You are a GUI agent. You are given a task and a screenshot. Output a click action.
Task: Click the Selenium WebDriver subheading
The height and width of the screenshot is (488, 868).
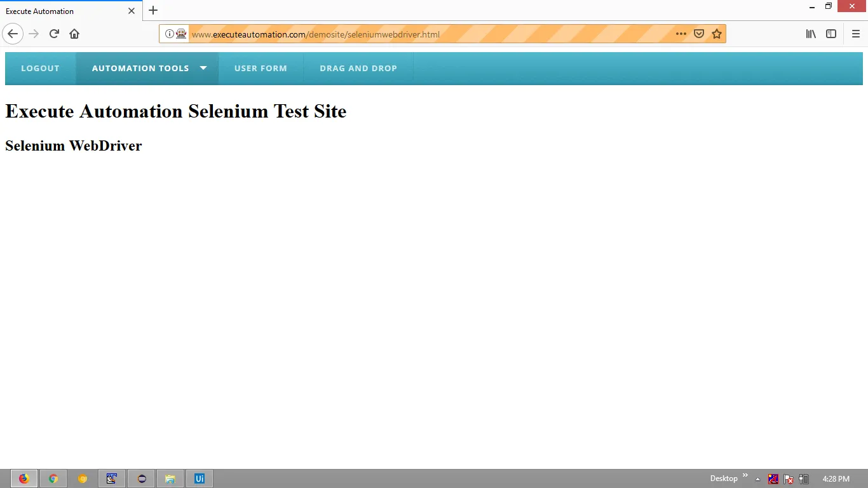pyautogui.click(x=74, y=146)
